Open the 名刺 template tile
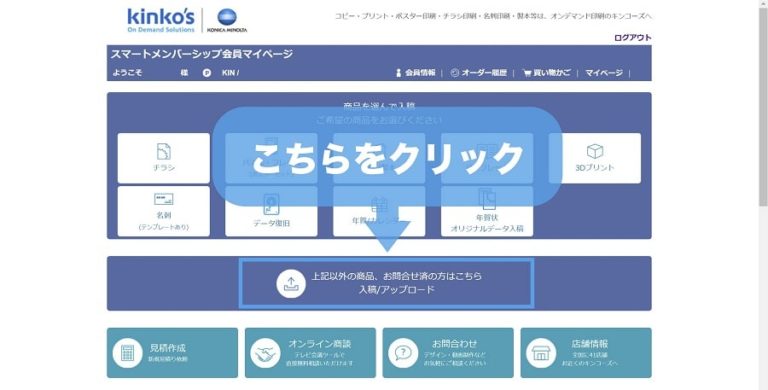Viewport: 768px width, 390px height. 164,211
